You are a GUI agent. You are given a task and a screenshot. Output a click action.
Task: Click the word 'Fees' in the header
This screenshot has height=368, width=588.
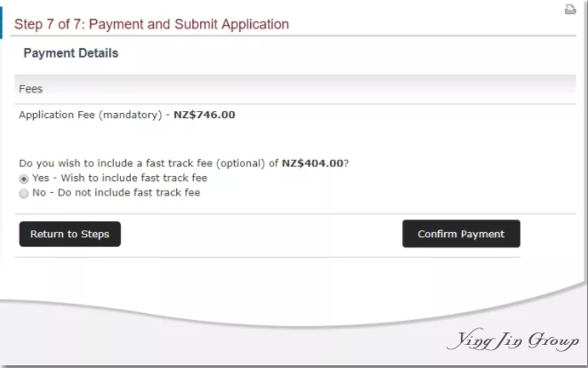(x=31, y=89)
